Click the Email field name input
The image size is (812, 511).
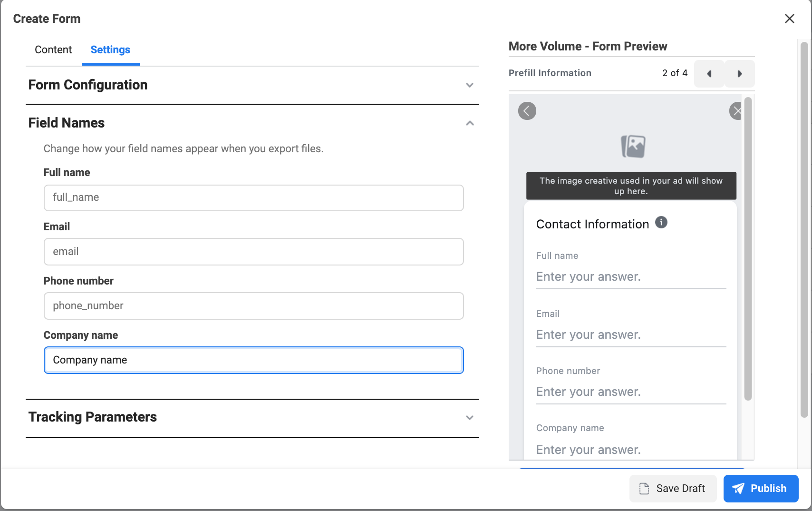253,252
